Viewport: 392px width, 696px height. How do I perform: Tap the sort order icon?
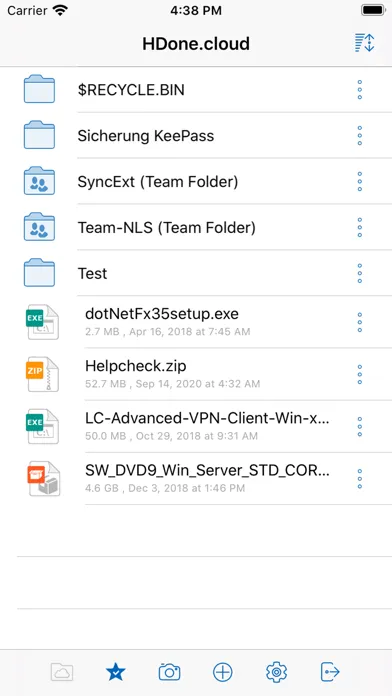[x=364, y=44]
